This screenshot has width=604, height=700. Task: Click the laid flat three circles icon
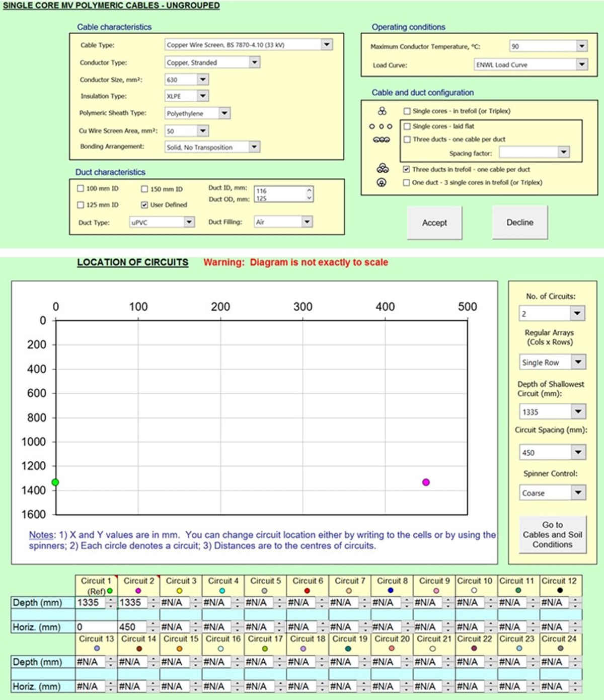[381, 126]
